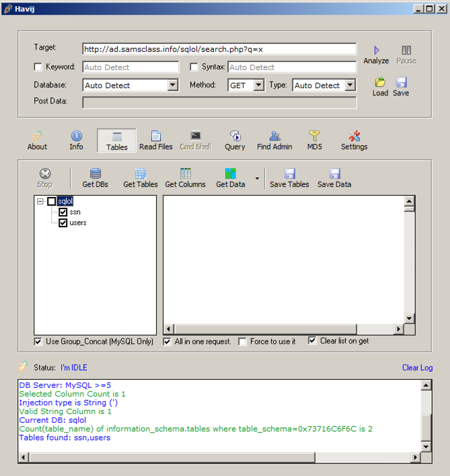The image size is (450, 476).
Task: Click log pane horizontal scrollbar thumb
Action: pos(172,457)
